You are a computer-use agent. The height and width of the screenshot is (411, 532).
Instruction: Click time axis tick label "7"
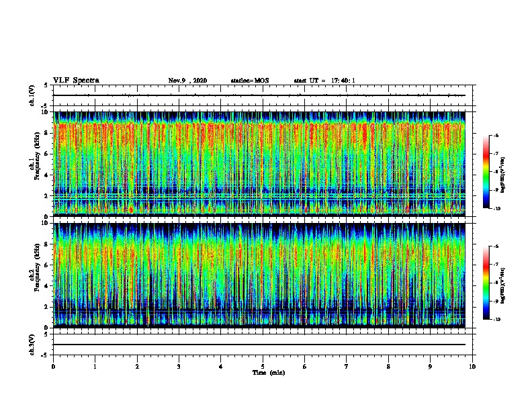[x=347, y=367]
